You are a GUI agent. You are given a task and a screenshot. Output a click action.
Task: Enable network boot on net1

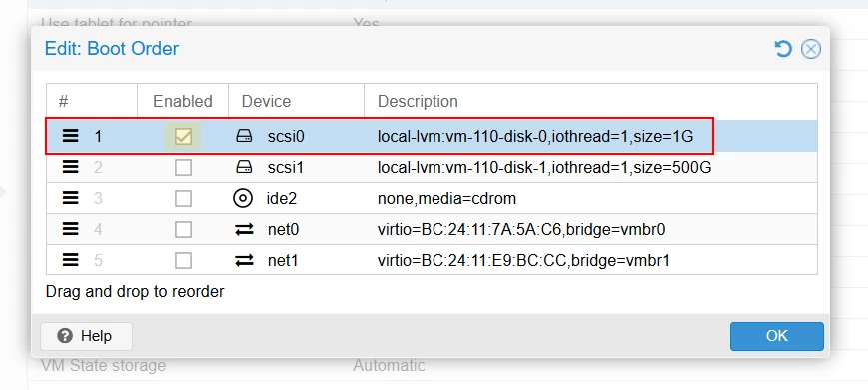point(183,260)
